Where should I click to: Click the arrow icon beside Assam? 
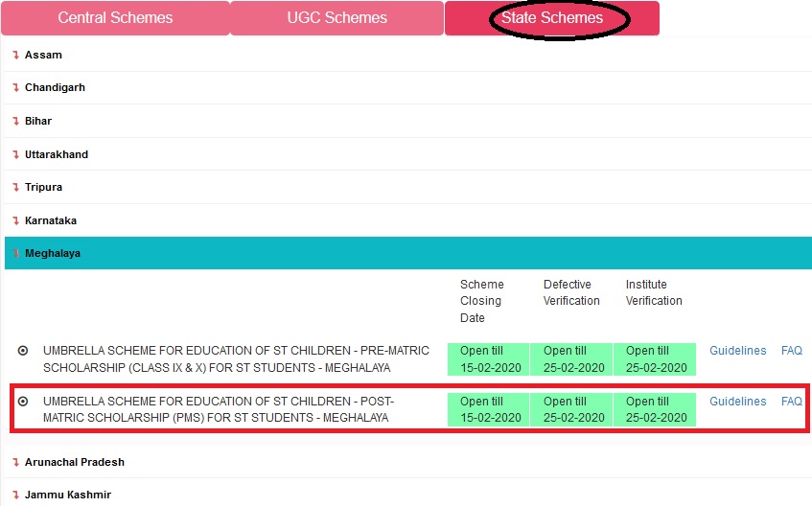(15, 55)
